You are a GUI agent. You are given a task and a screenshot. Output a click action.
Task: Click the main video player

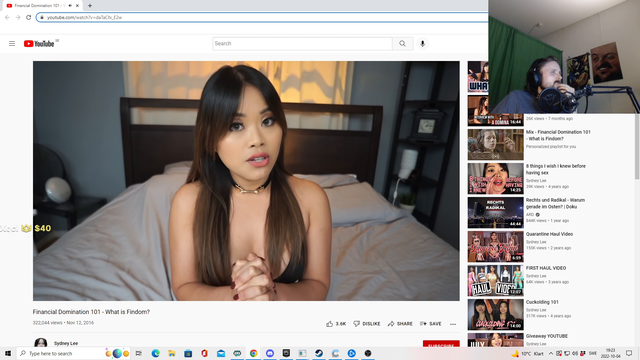tap(246, 181)
